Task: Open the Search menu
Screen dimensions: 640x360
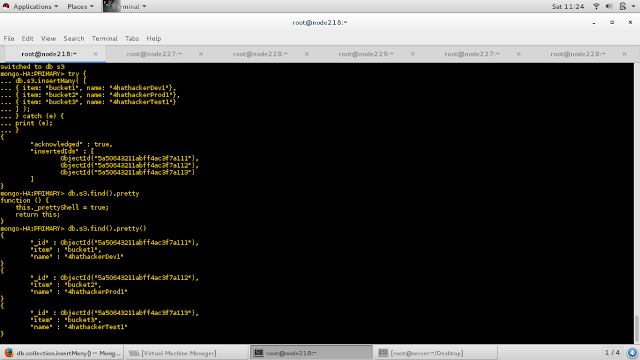Action: point(74,38)
